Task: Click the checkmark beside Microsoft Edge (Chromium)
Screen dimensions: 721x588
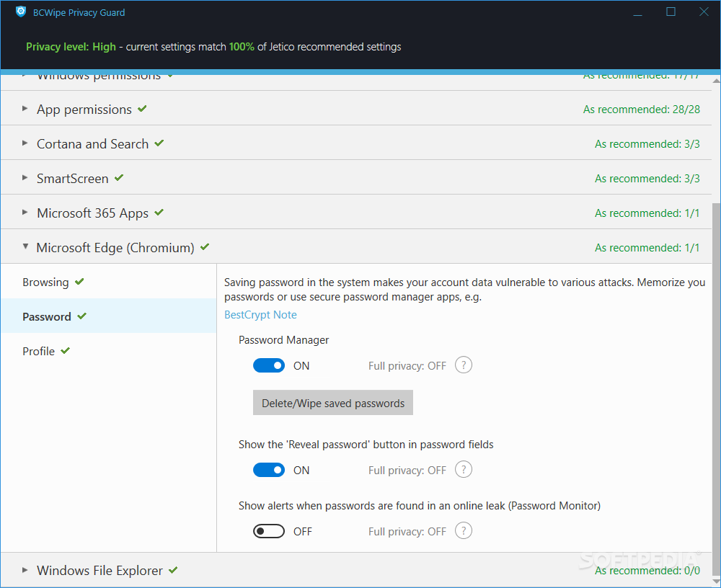Action: (205, 246)
